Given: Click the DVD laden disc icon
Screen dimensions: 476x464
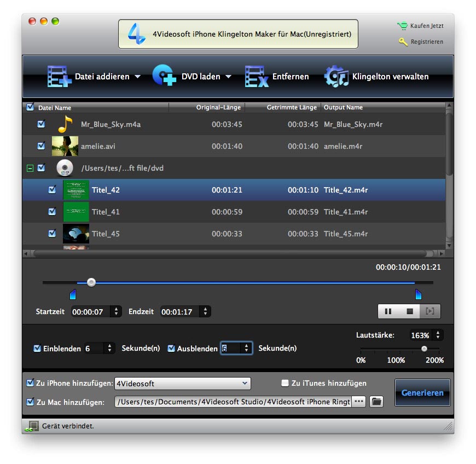Looking at the screenshot, I should (x=165, y=77).
